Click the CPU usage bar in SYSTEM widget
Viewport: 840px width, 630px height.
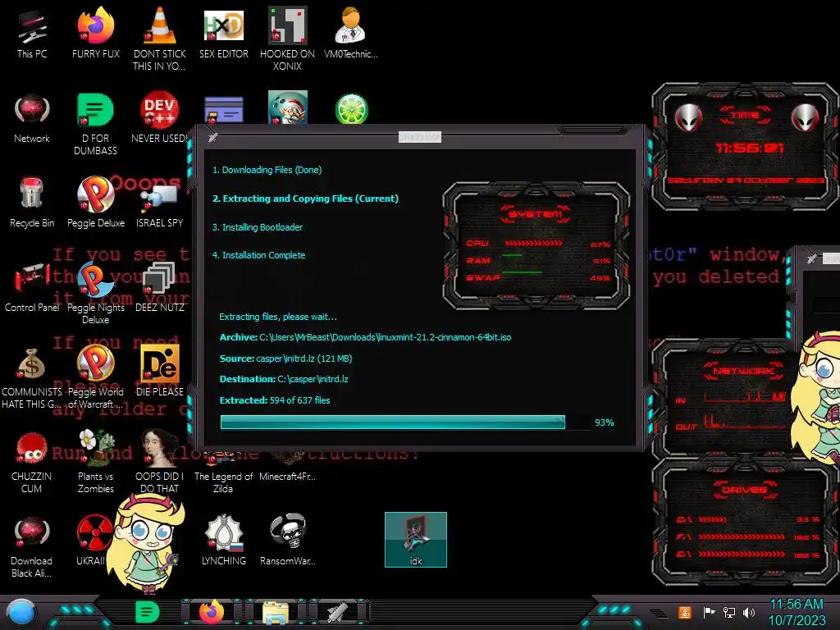click(x=533, y=243)
